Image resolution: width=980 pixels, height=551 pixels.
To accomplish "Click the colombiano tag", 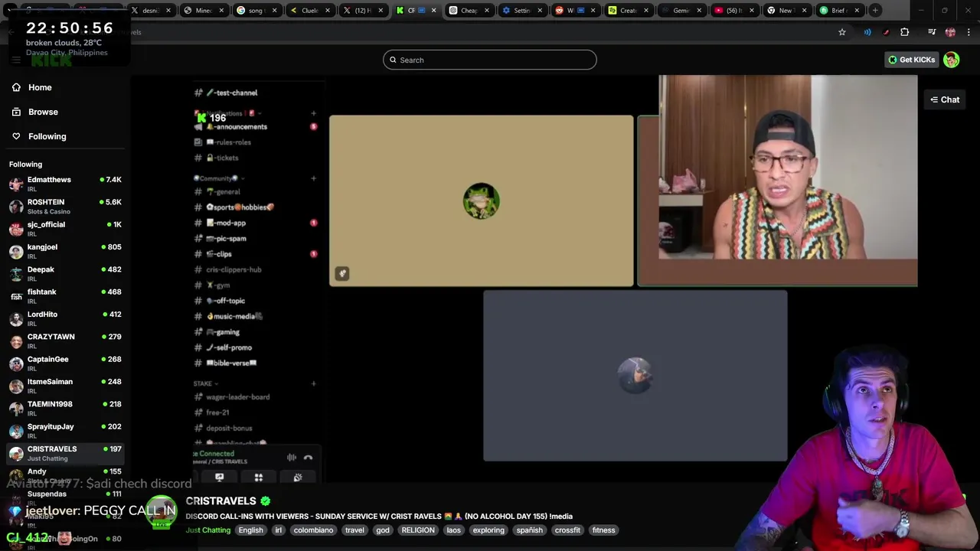I will tap(314, 530).
